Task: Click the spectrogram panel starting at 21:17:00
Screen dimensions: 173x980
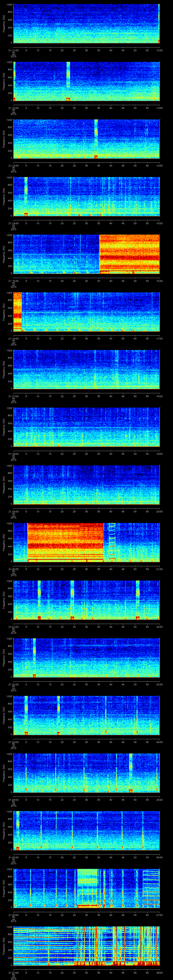Action: [87, 369]
